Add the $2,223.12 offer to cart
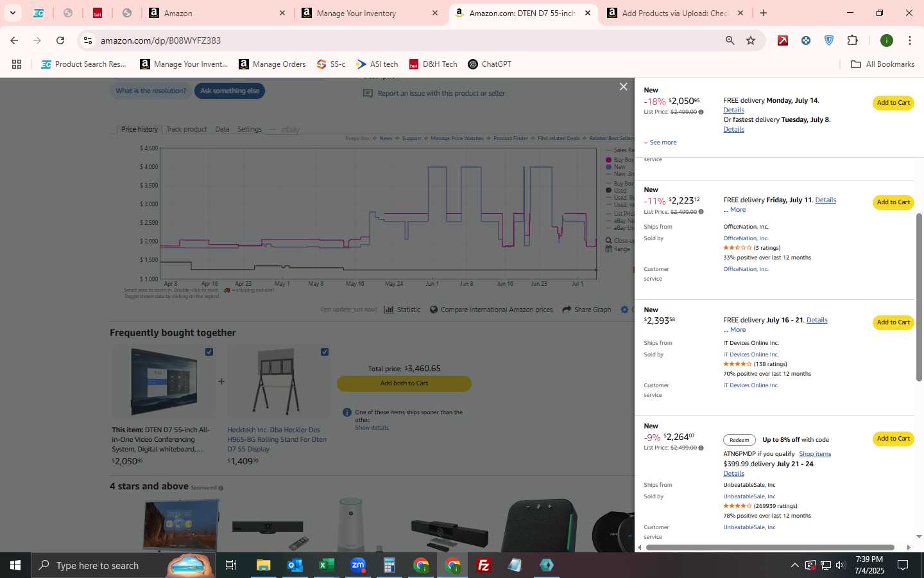This screenshot has height=578, width=924. click(893, 202)
